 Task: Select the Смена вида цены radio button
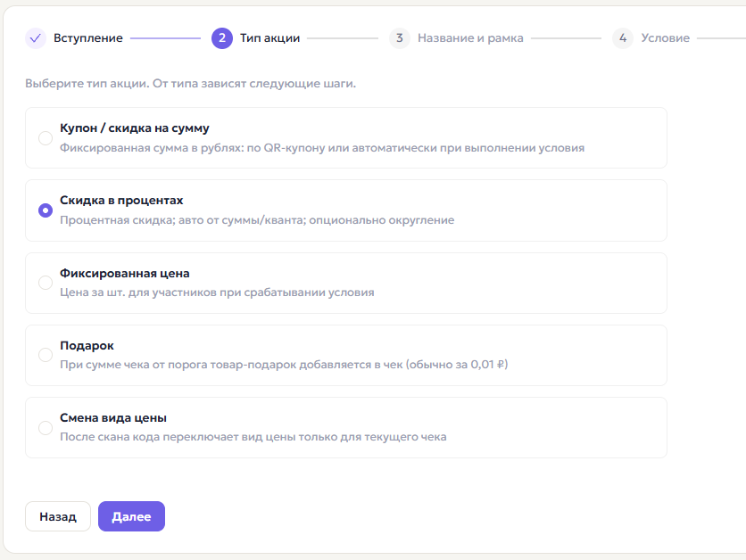(46, 427)
